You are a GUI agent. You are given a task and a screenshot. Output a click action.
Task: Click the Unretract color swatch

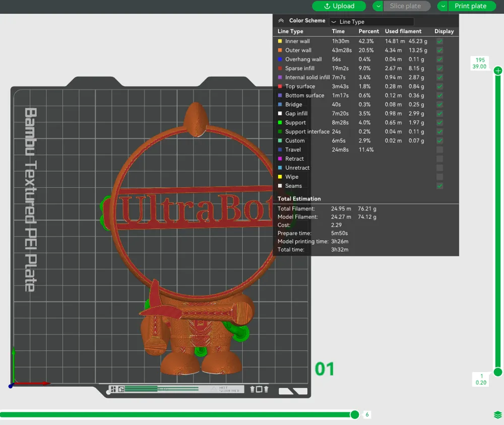point(280,168)
